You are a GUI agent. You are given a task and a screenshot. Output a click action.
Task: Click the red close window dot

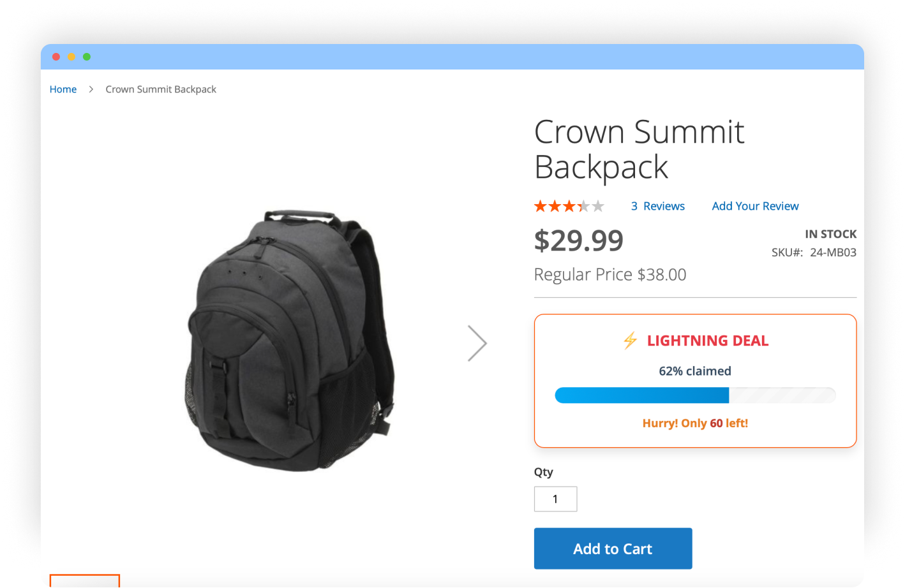tap(56, 57)
